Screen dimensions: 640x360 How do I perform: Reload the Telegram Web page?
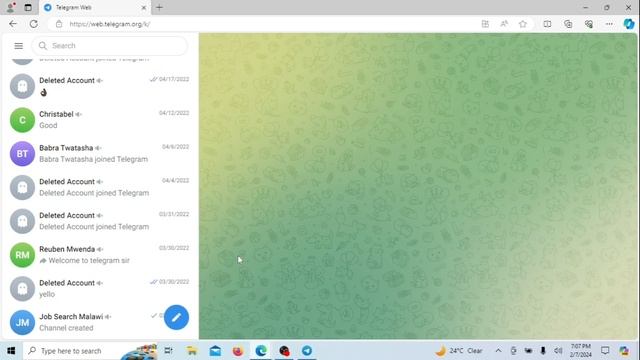click(x=33, y=24)
